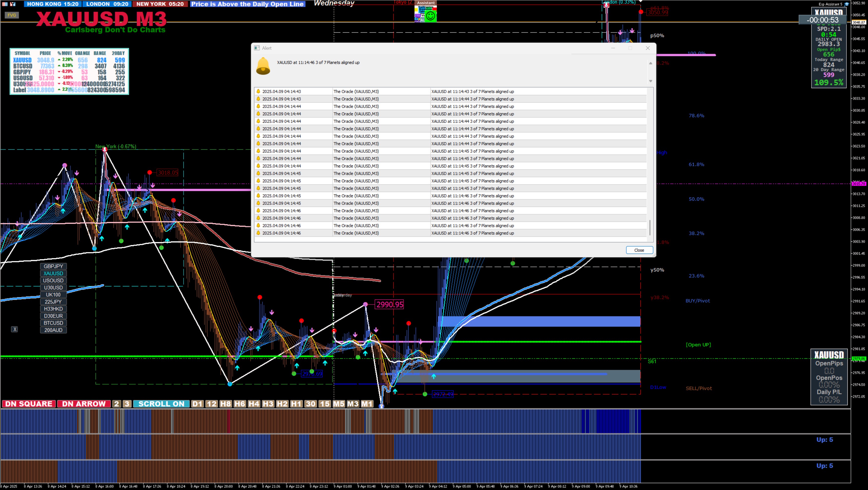Toggle the SCROLL ON button
868x490 pixels.
pos(161,404)
